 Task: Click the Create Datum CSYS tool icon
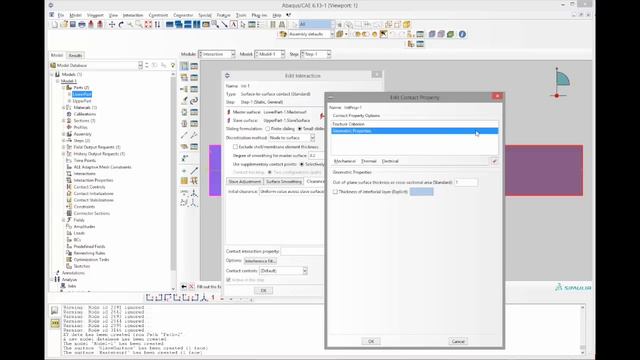point(194,193)
